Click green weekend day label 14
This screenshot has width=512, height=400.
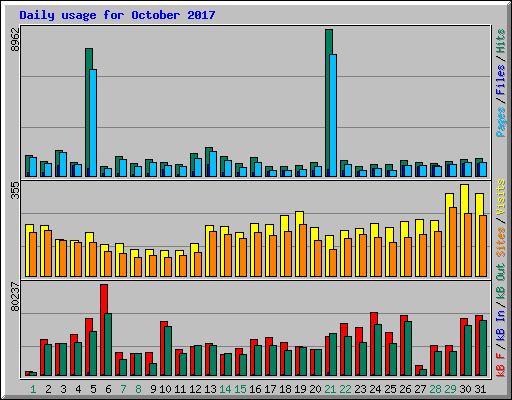coord(225,389)
